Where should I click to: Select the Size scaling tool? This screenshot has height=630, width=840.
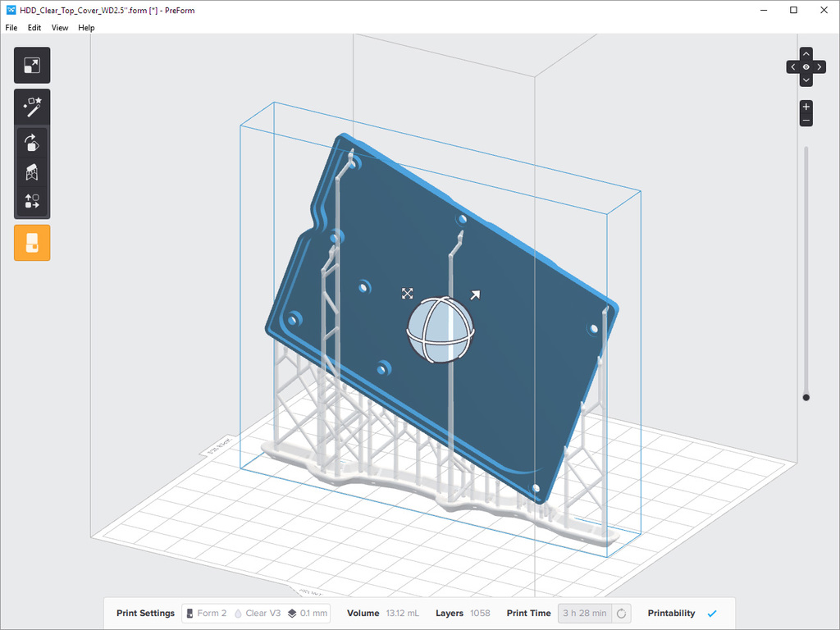tap(31, 65)
